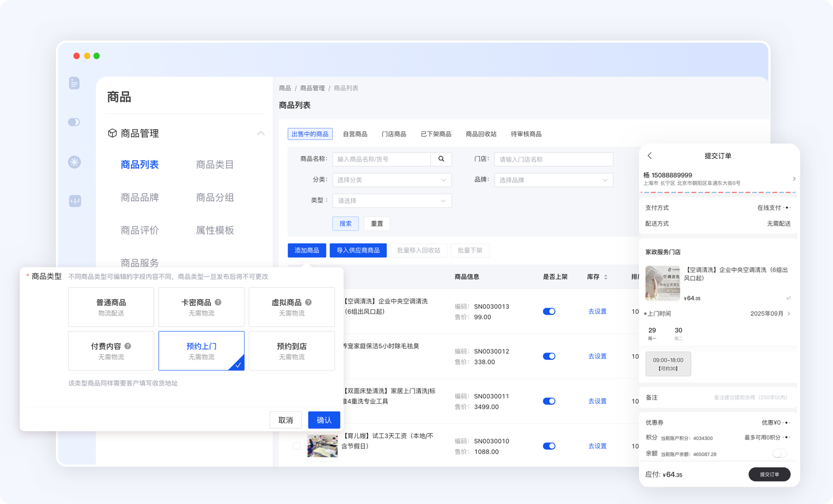Image resolution: width=833 pixels, height=504 pixels.
Task: Select the 09:00–18:00 time slot
Action: click(x=668, y=364)
